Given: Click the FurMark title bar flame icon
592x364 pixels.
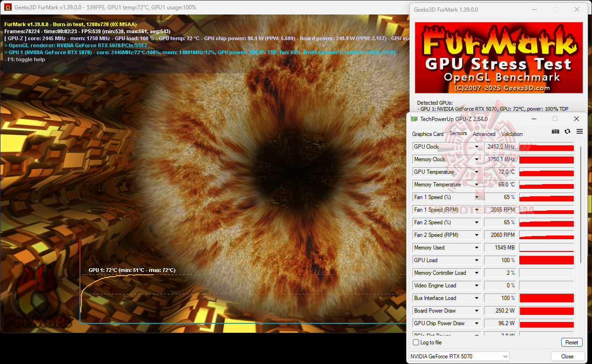Looking at the screenshot, I should click(8, 7).
